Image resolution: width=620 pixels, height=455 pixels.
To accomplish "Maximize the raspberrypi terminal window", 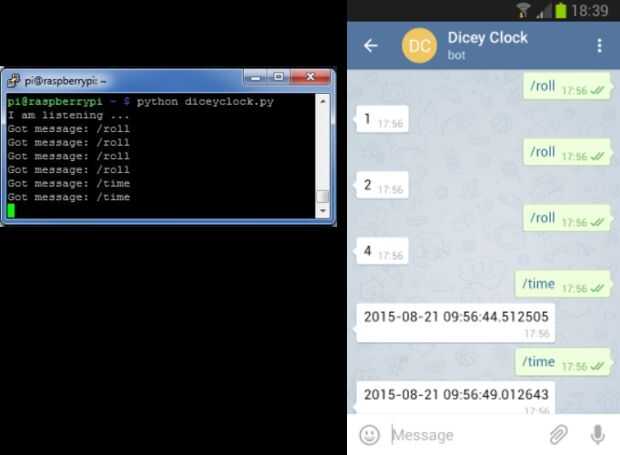I will (279, 77).
